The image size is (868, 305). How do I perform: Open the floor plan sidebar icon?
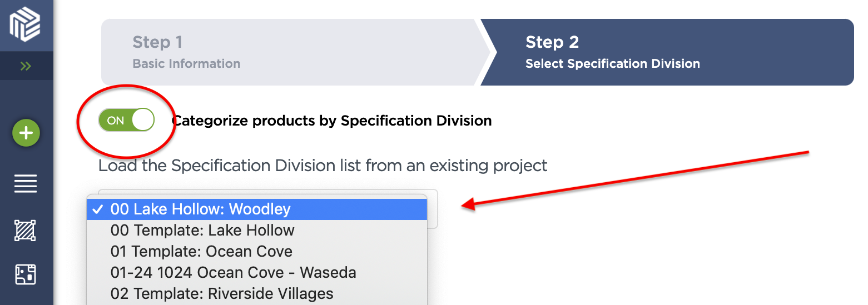(26, 274)
